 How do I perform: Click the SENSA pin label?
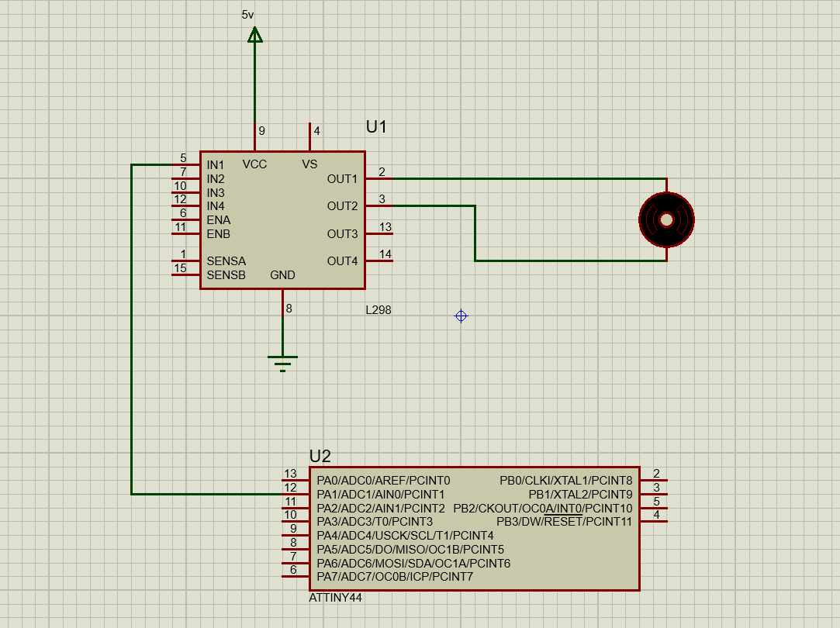pos(226,261)
